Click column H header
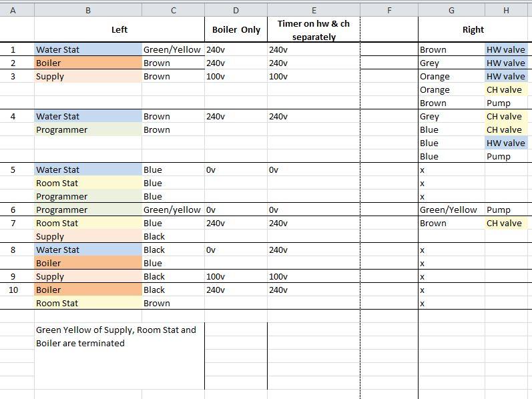 (506, 10)
